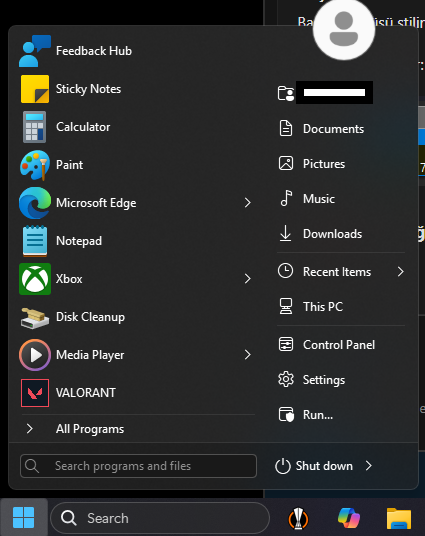Viewport: 425px width, 536px height.
Task: Open the Music menu entry
Action: [341, 199]
